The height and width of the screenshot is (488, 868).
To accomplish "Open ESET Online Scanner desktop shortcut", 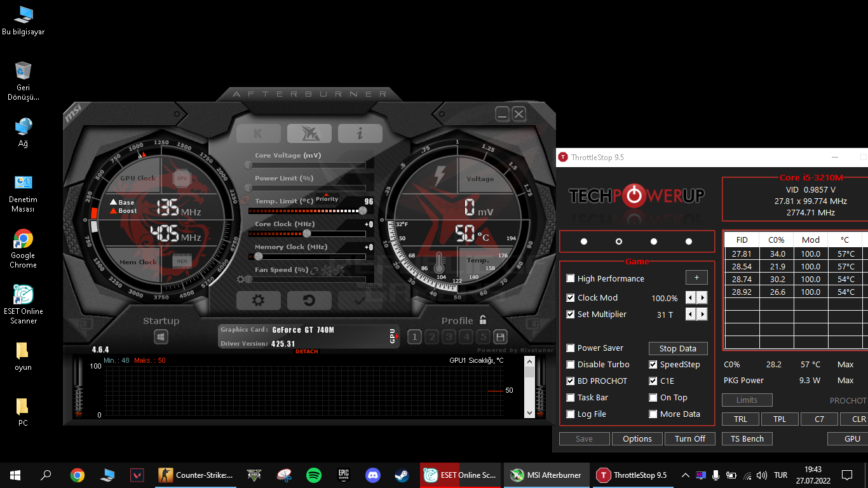I will (x=23, y=305).
